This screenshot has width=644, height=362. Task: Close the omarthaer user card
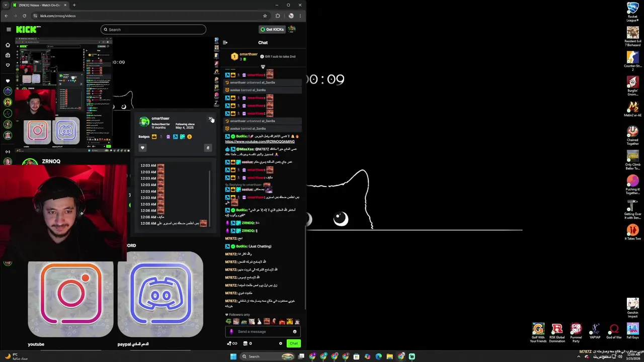(x=210, y=119)
